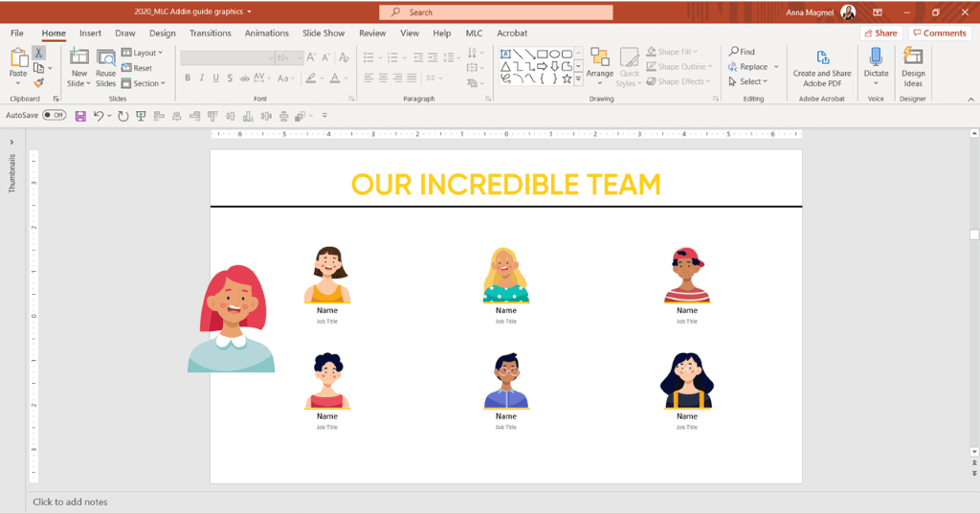The image size is (980, 514).
Task: Open the Comments button
Action: point(940,34)
